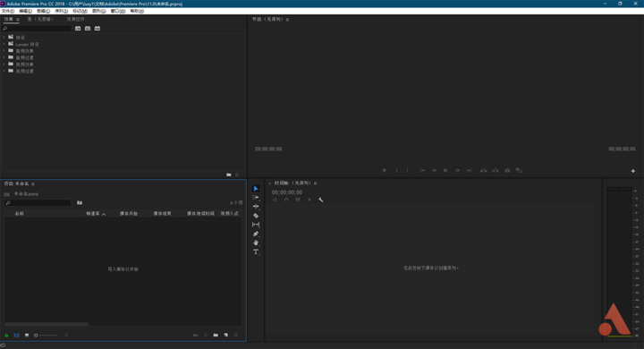Open the 窗口 (Window) menu
This screenshot has height=349, width=644.
click(x=118, y=11)
